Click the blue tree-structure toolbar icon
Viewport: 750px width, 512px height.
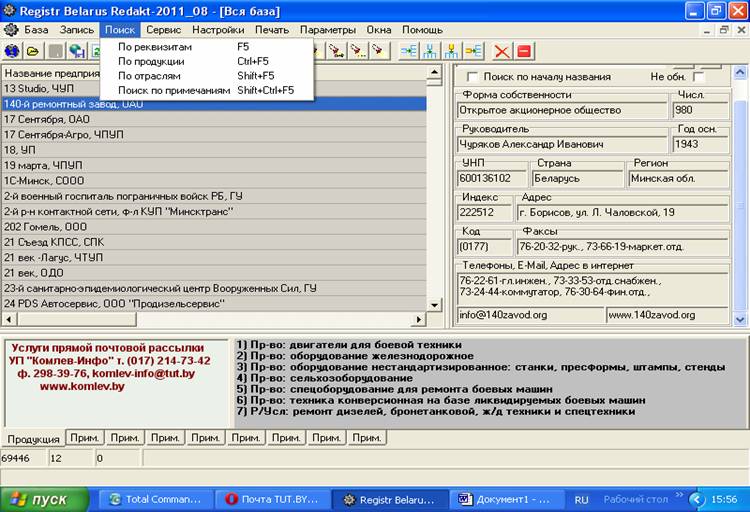[430, 51]
